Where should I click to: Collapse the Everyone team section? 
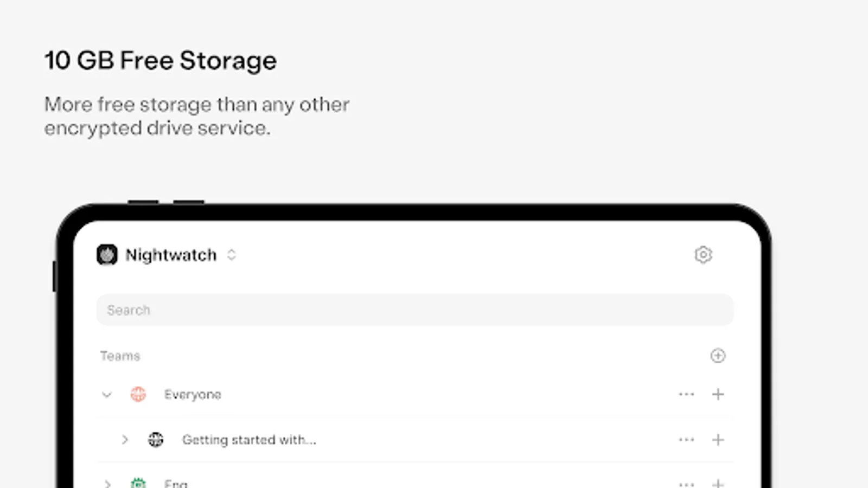[x=107, y=395]
